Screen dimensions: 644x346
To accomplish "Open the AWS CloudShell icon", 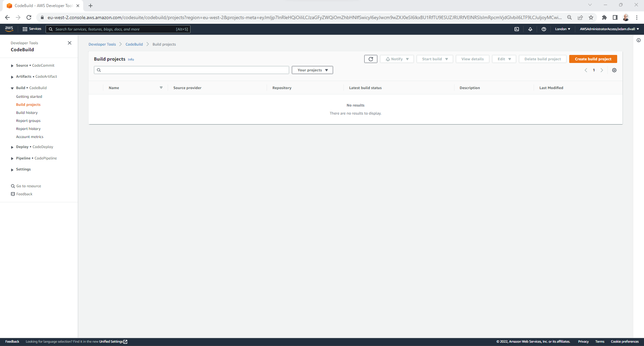I will (517, 29).
